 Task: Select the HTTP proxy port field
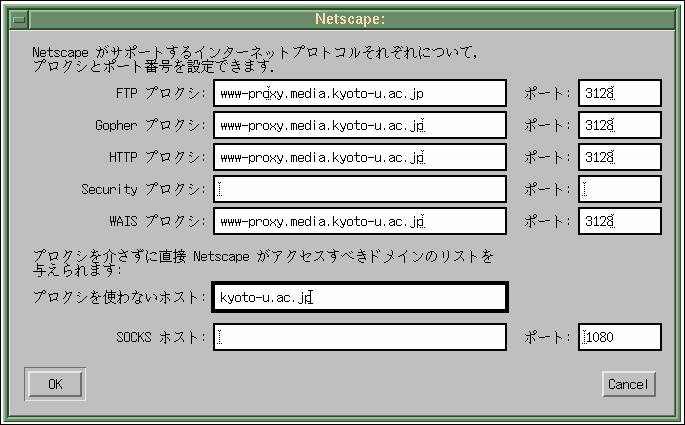point(619,157)
